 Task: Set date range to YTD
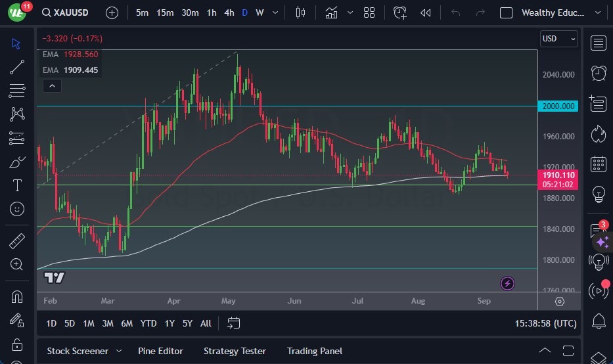148,323
